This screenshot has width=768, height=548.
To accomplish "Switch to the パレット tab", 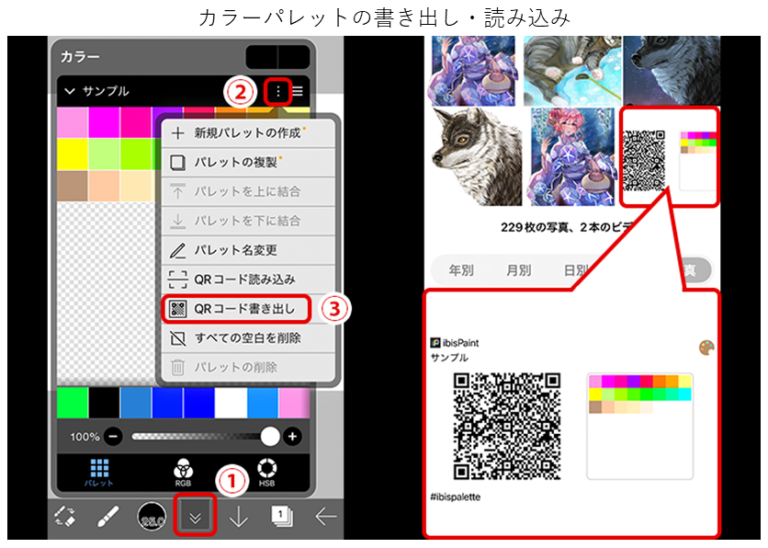I will (x=99, y=472).
